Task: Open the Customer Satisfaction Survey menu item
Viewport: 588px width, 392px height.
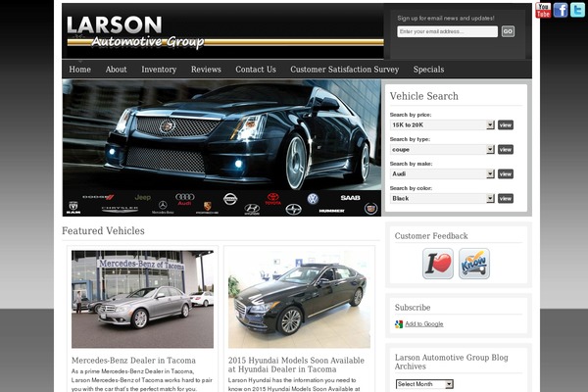Action: (345, 70)
